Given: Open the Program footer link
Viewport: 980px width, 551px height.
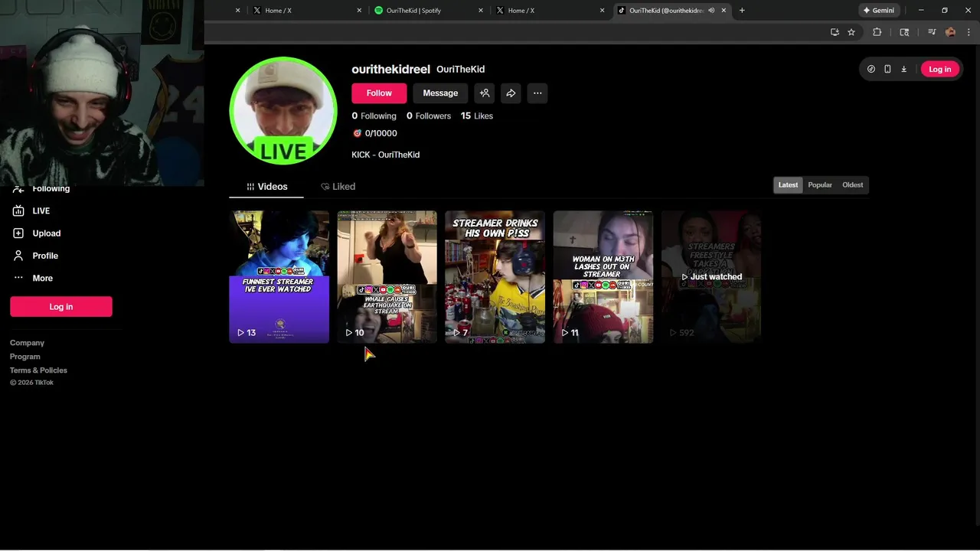Looking at the screenshot, I should tap(24, 357).
